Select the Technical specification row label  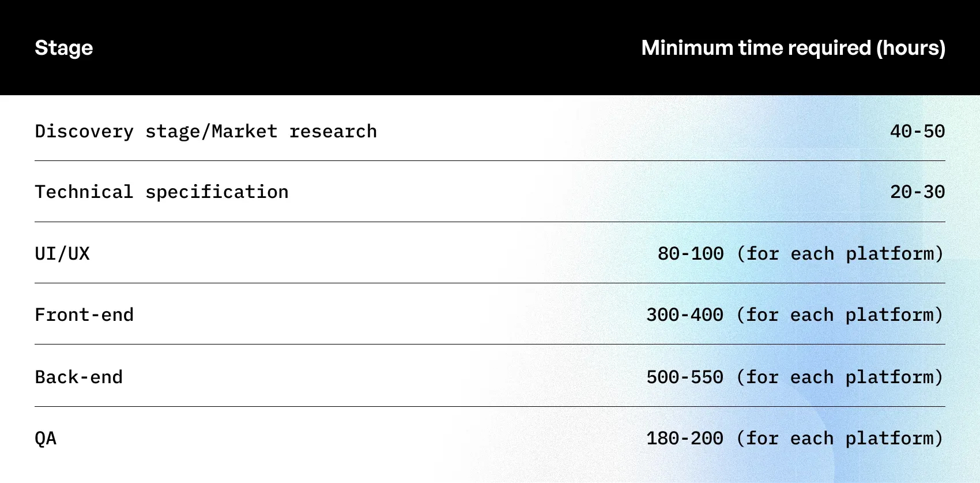click(161, 192)
